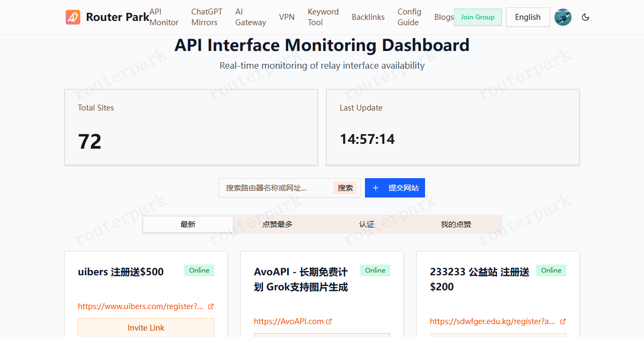The height and width of the screenshot is (337, 644).
Task: Open the English language selector
Action: [x=528, y=17]
